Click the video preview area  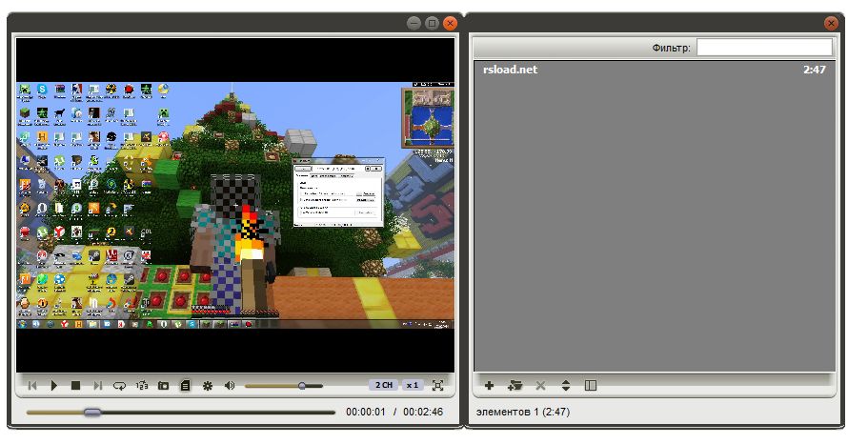[x=235, y=205]
